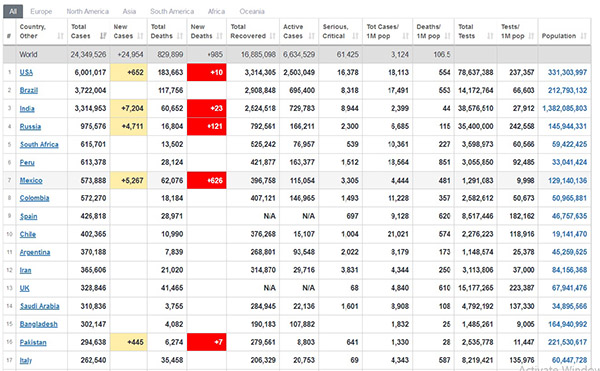
Task: Open Russia population link 145,944,331
Action: coord(567,127)
